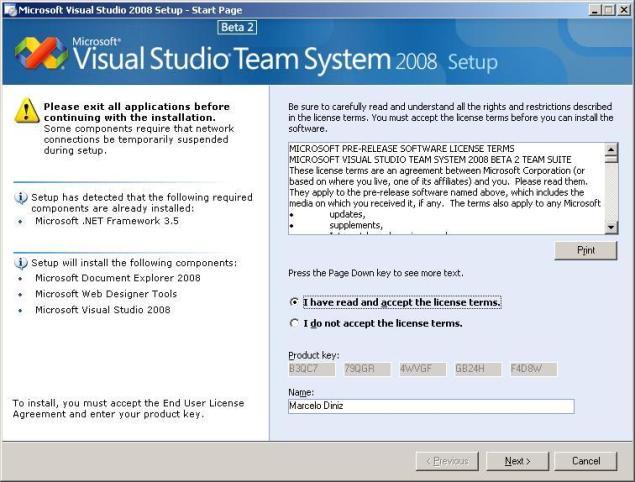
Task: Select 'I have read and accept' option
Action: click(x=293, y=302)
